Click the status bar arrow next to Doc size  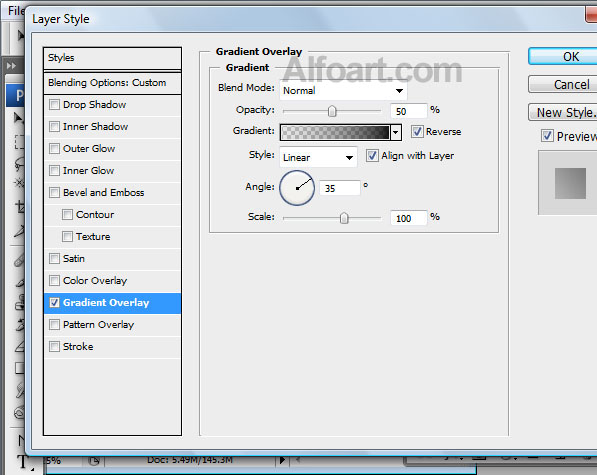pyautogui.click(x=282, y=460)
